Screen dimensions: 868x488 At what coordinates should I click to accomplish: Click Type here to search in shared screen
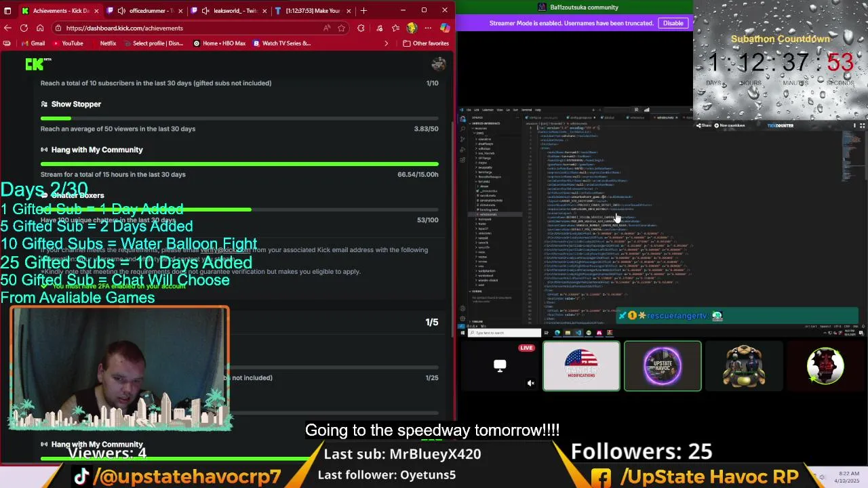click(504, 333)
